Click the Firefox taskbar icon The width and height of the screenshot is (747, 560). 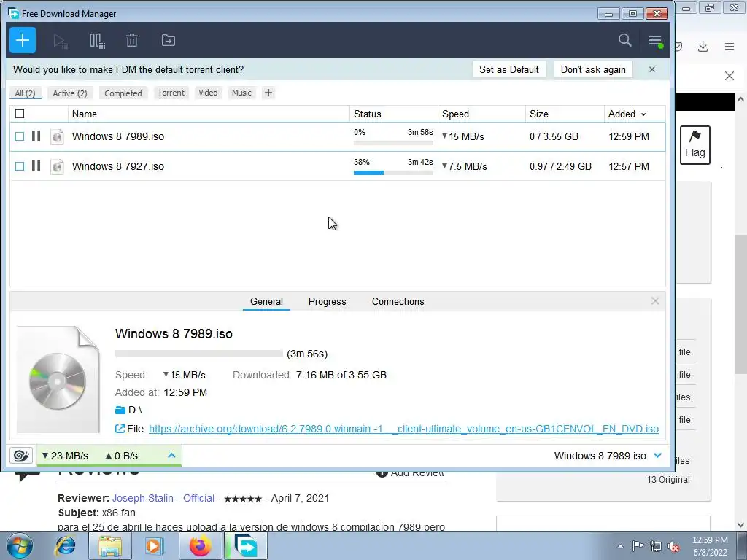(x=200, y=545)
